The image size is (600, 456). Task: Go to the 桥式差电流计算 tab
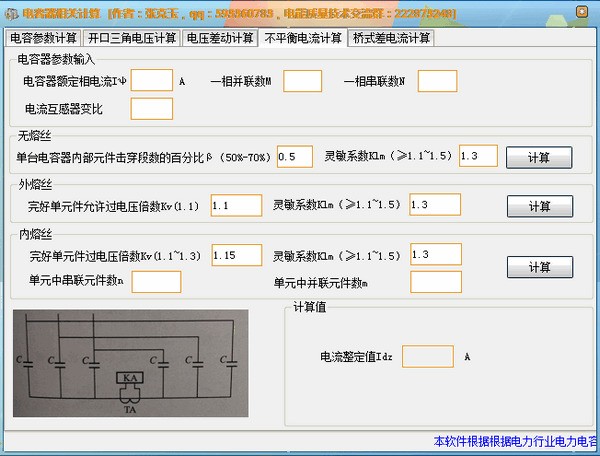(x=391, y=39)
